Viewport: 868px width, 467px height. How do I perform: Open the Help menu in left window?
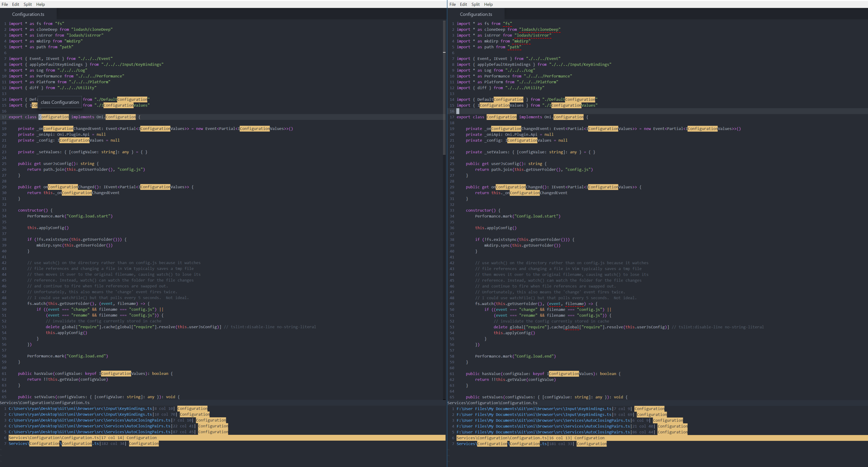pyautogui.click(x=40, y=4)
